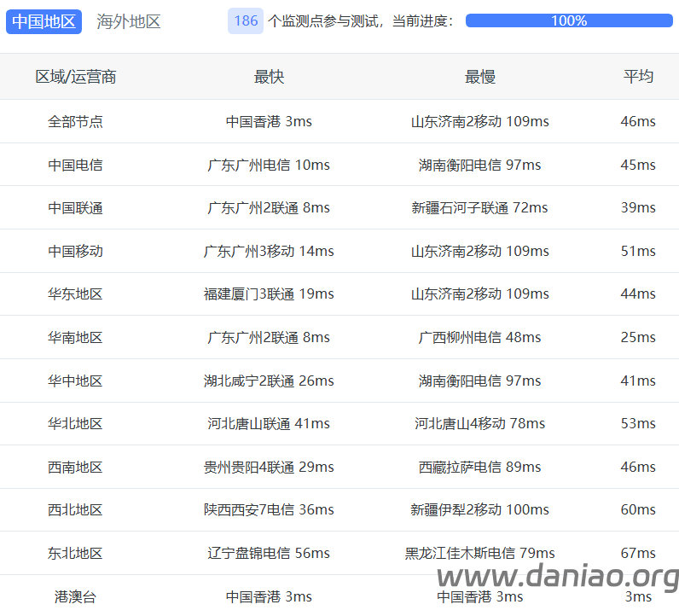679x616 pixels.
Task: Click the 最慢 column header
Action: pyautogui.click(x=479, y=77)
